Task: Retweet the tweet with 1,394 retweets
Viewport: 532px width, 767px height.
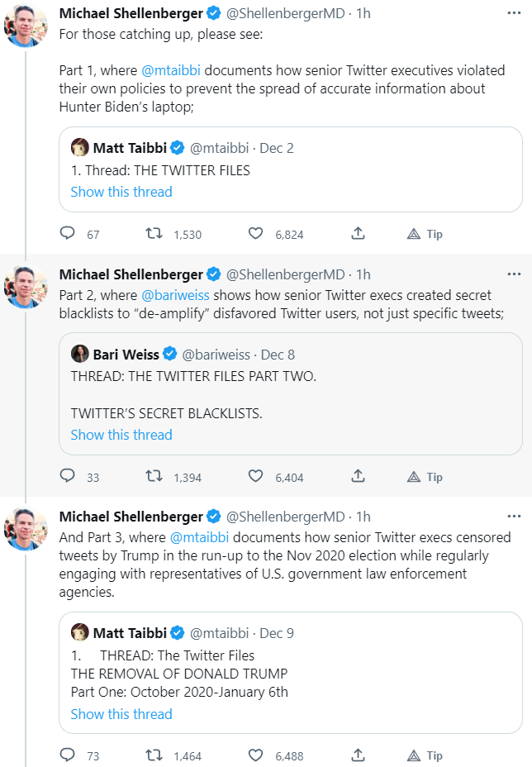Action: coord(154,477)
